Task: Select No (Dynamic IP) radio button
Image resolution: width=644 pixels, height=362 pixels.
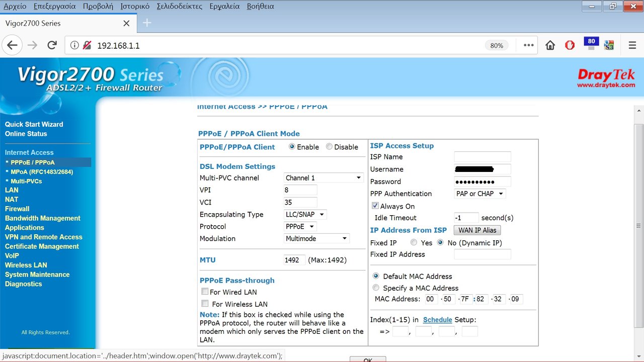Action: pos(440,242)
